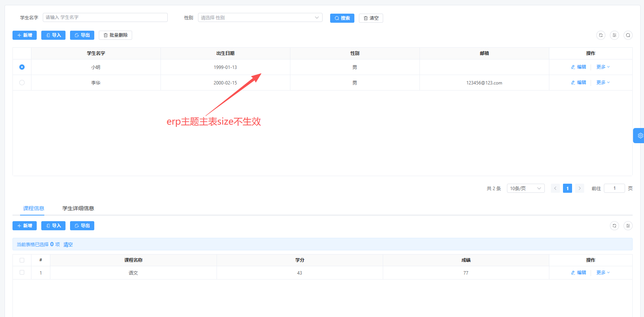This screenshot has width=644, height=317.
Task: Toggle the select-all checkbox in course table header
Action: (22, 260)
